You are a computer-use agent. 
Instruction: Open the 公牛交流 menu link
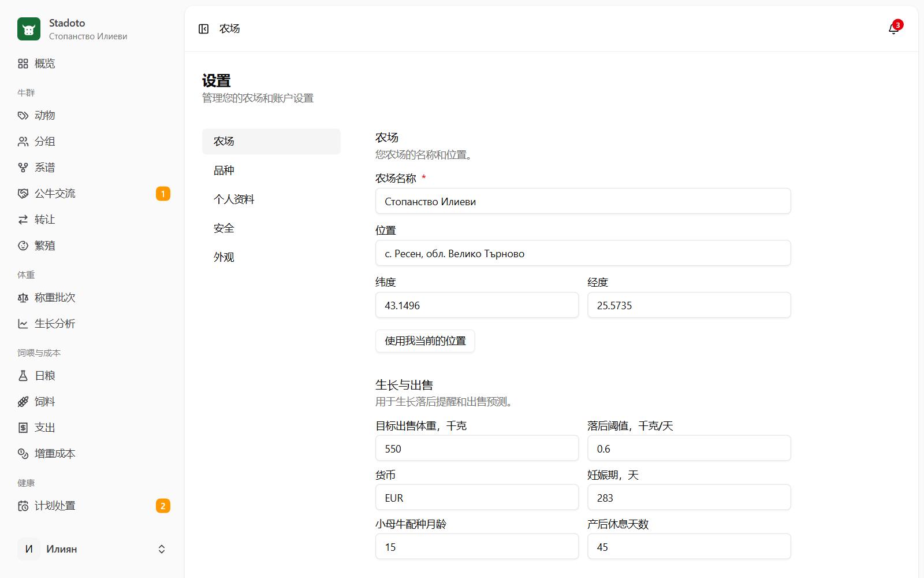pyautogui.click(x=92, y=194)
